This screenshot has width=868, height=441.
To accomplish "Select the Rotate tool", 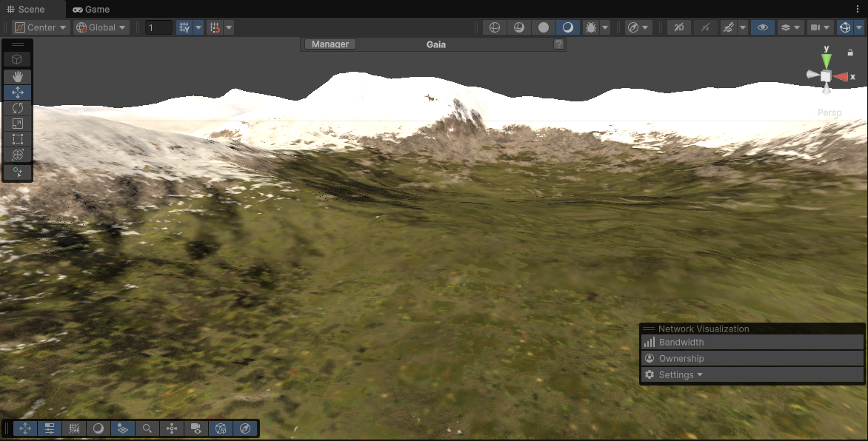I will tap(17, 108).
